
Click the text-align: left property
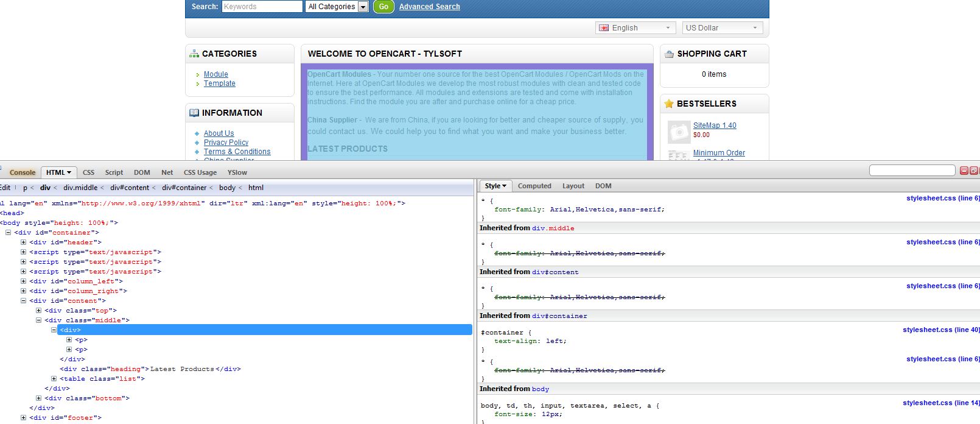(x=530, y=341)
